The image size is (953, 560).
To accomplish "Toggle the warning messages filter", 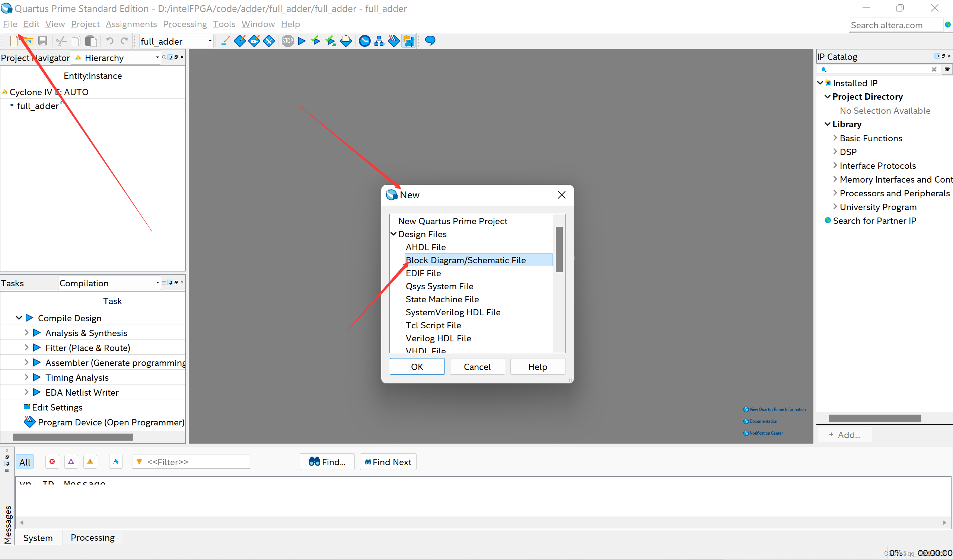I will tap(90, 461).
